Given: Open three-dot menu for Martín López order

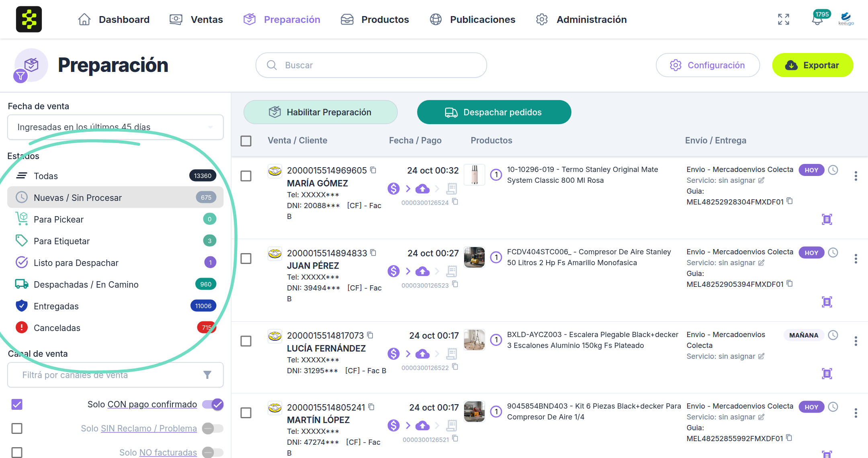Looking at the screenshot, I should point(856,413).
